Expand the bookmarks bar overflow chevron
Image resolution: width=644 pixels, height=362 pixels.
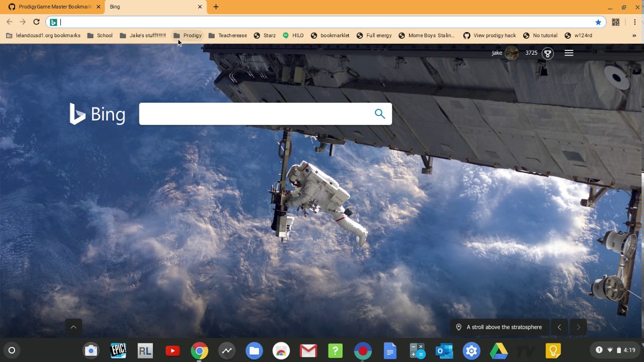pyautogui.click(x=634, y=36)
